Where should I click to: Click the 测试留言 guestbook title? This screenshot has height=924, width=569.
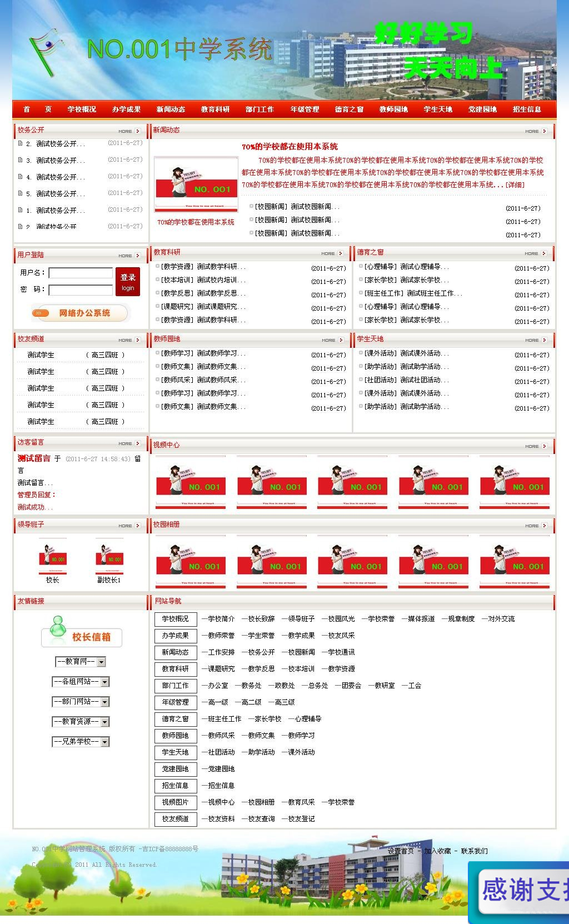[34, 458]
